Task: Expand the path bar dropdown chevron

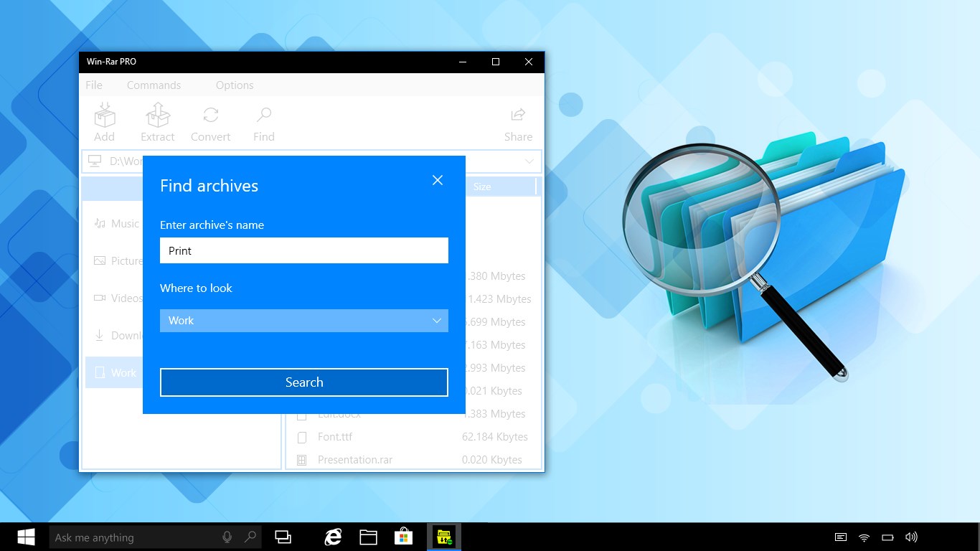Action: pos(529,161)
